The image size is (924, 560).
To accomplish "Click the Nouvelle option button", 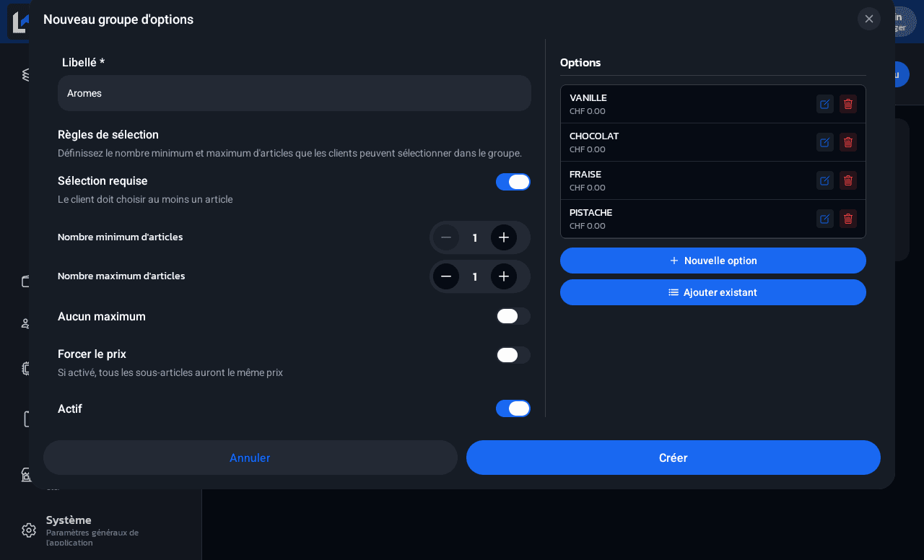I will pyautogui.click(x=713, y=261).
